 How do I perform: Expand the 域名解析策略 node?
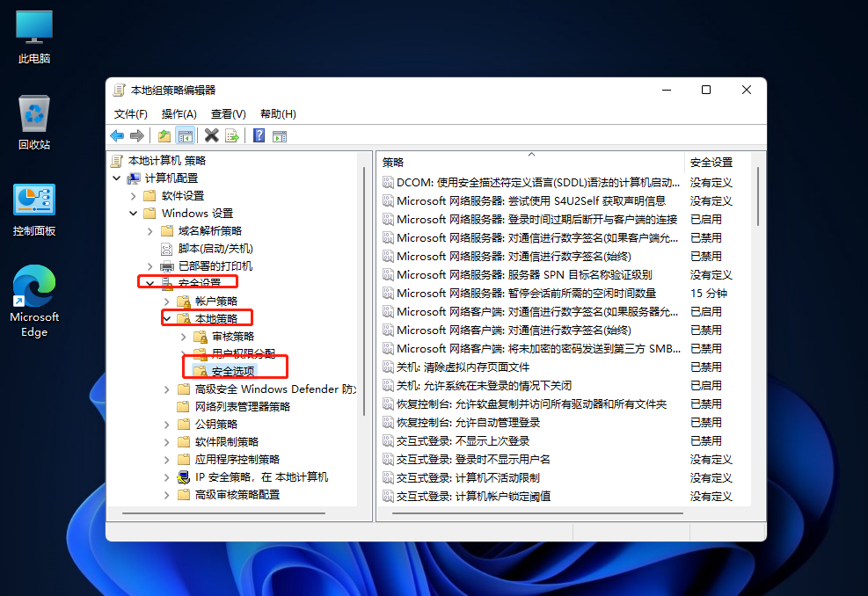pyautogui.click(x=150, y=231)
